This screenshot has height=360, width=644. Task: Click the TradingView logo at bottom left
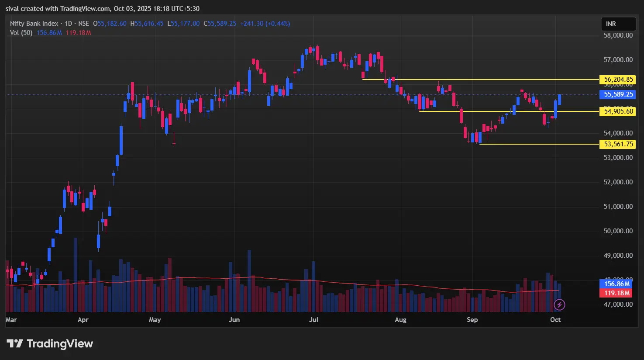click(x=50, y=344)
